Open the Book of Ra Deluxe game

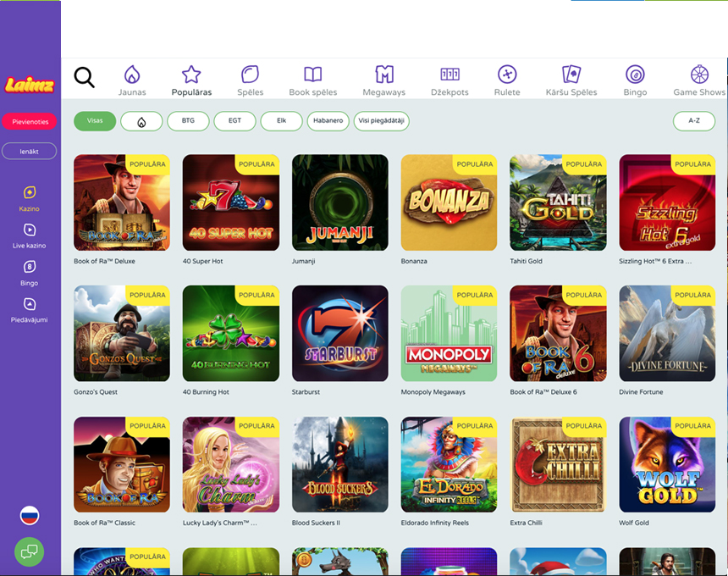122,202
